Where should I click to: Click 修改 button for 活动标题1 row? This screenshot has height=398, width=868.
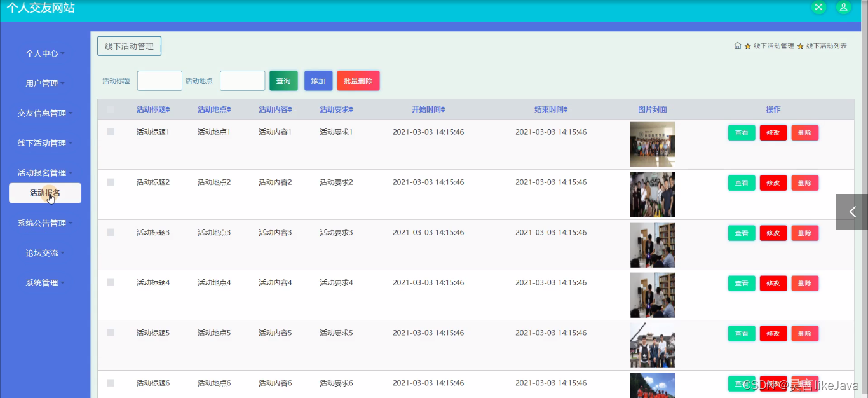(773, 133)
